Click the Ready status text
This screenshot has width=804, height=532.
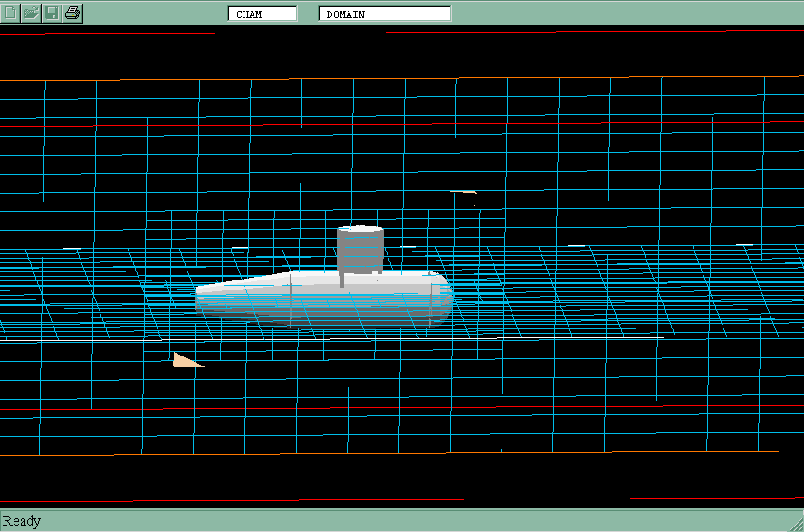click(22, 521)
